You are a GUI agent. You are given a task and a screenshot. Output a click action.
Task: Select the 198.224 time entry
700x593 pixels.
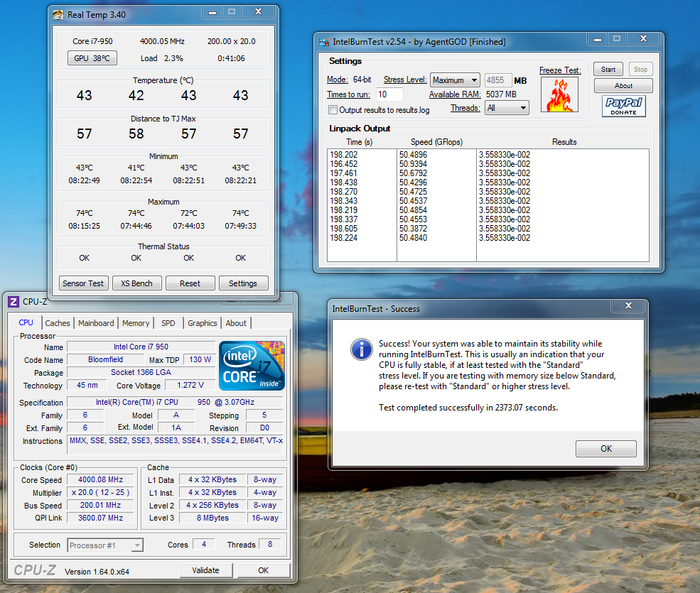[344, 238]
